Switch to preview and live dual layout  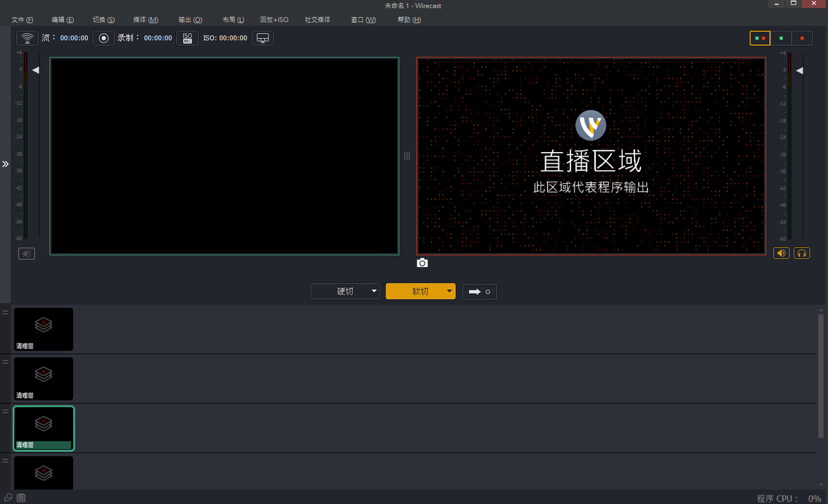(x=760, y=38)
